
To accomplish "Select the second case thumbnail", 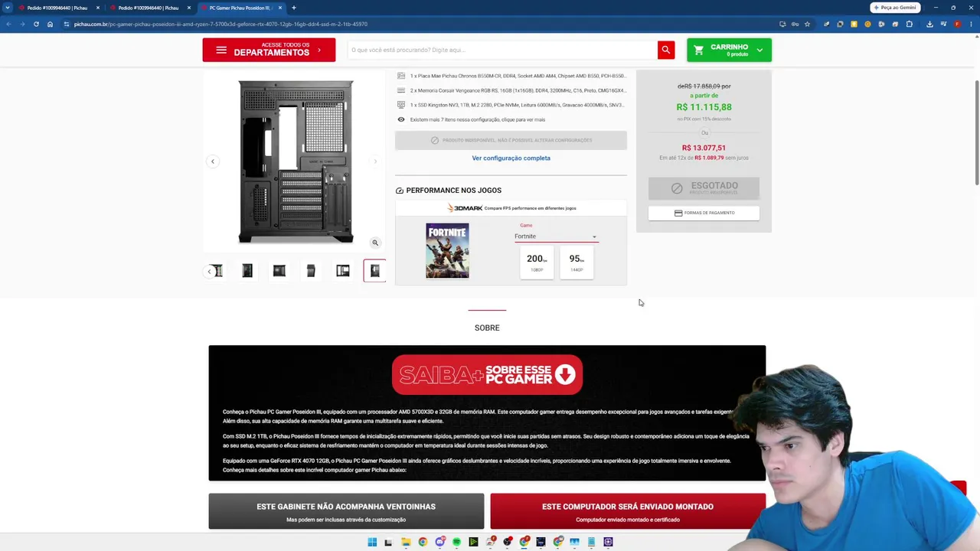I will pyautogui.click(x=247, y=271).
